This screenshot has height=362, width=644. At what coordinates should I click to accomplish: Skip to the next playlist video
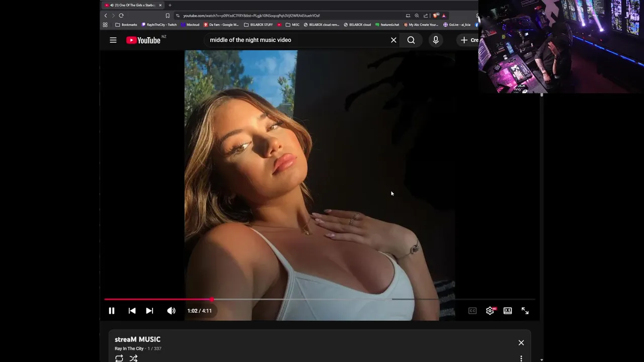(149, 311)
